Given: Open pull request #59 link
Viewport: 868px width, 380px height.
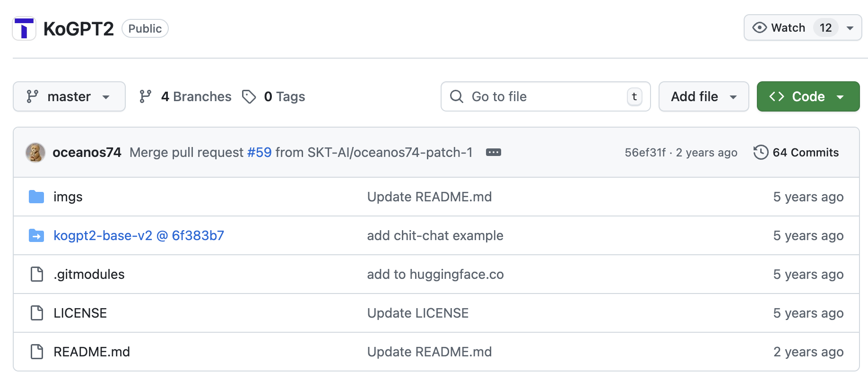Looking at the screenshot, I should click(x=260, y=152).
